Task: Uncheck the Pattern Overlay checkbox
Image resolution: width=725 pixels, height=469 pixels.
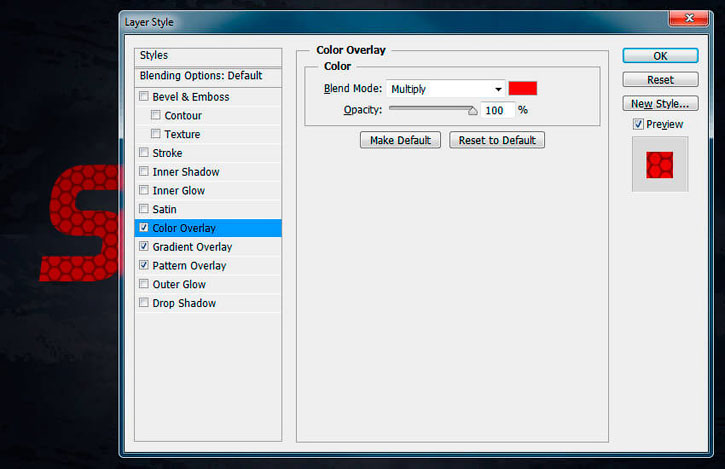Action: coord(144,265)
